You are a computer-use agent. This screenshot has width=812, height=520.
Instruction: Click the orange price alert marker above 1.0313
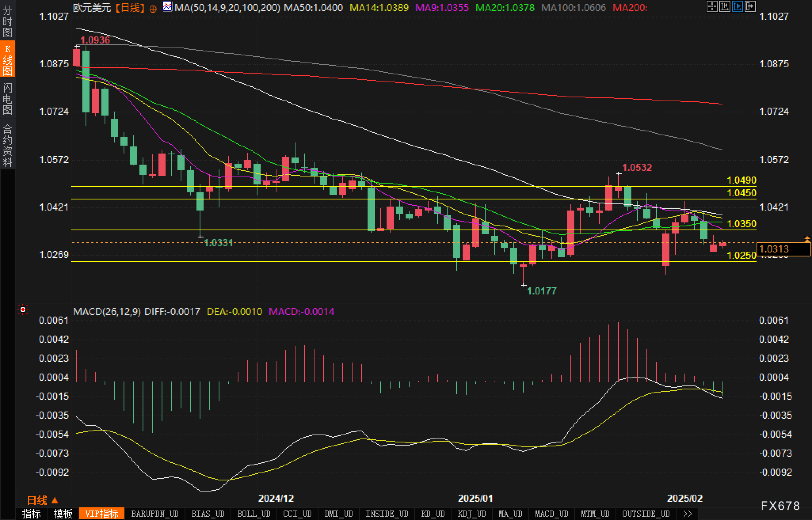tap(807, 239)
